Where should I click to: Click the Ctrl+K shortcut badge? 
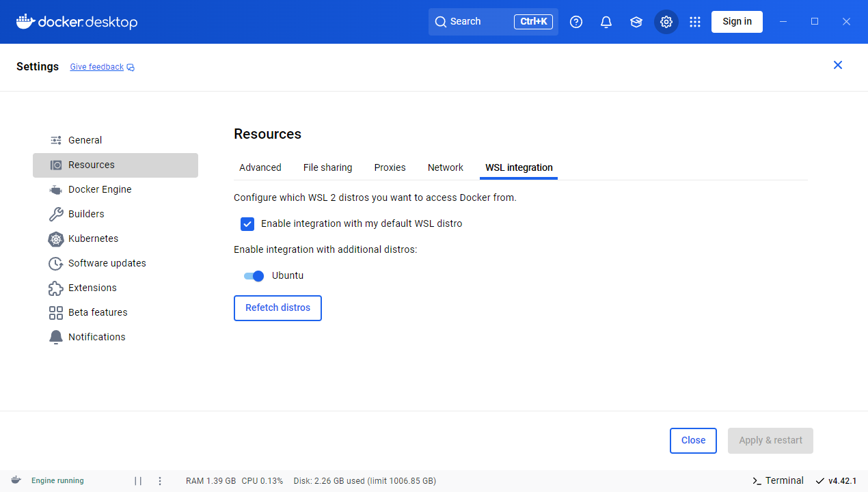click(533, 22)
